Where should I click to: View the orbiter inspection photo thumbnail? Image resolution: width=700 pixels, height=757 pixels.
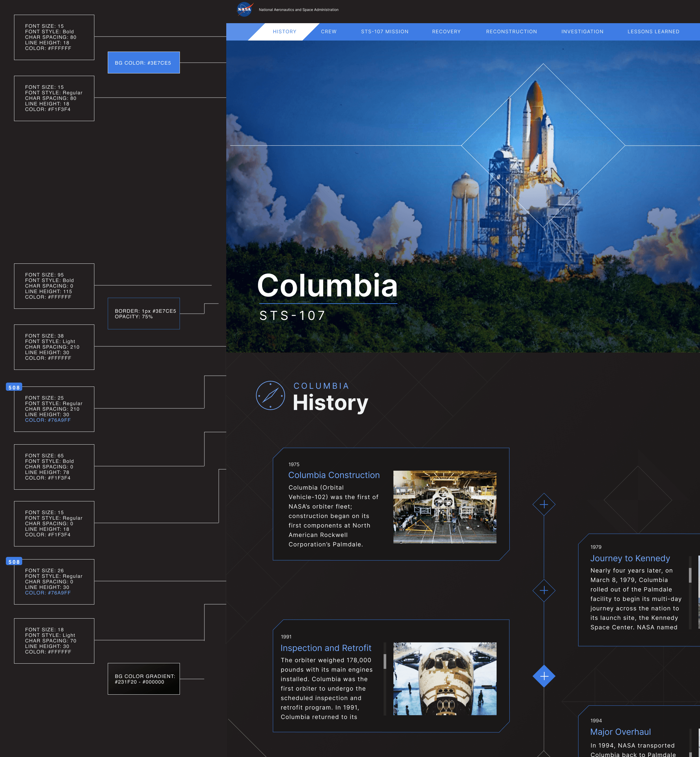(x=445, y=679)
